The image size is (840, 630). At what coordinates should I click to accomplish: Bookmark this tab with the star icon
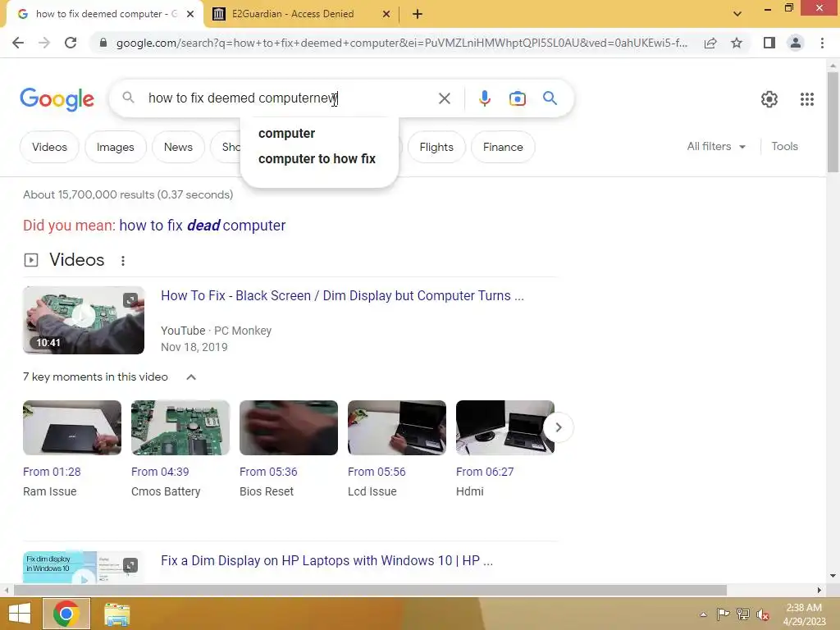(737, 43)
